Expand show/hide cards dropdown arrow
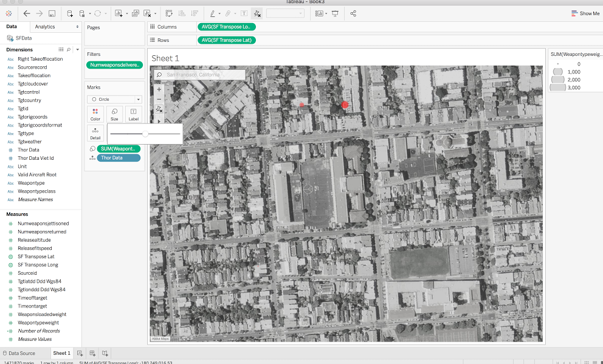This screenshot has width=603, height=364. tap(326, 14)
